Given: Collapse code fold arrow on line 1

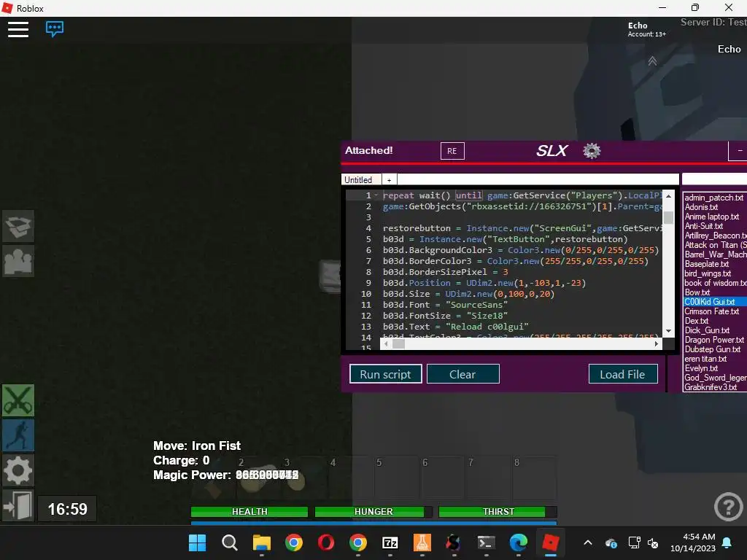Looking at the screenshot, I should click(x=376, y=195).
